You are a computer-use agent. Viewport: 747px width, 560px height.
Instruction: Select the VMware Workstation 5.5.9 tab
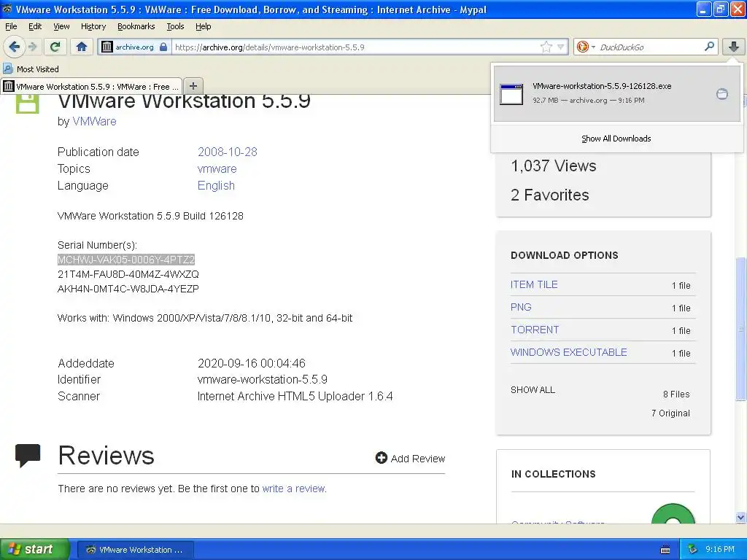[91, 86]
